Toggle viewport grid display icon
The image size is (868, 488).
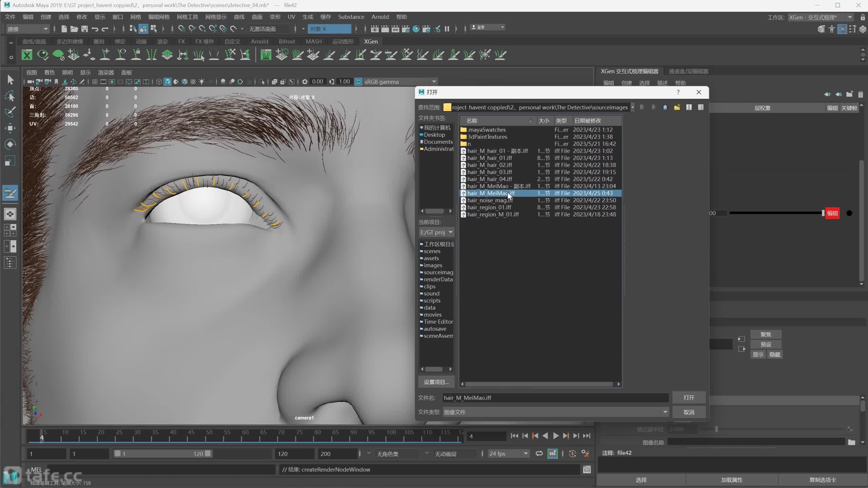click(95, 82)
